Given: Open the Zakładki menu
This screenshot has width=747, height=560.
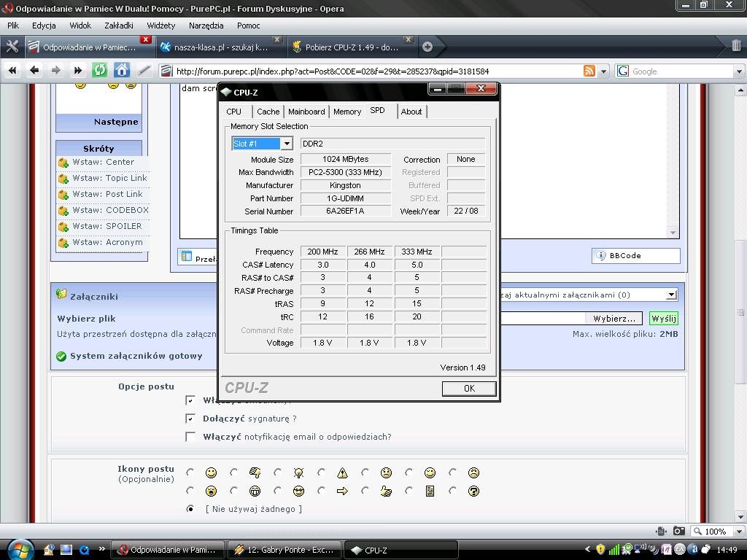Looking at the screenshot, I should coord(119,26).
